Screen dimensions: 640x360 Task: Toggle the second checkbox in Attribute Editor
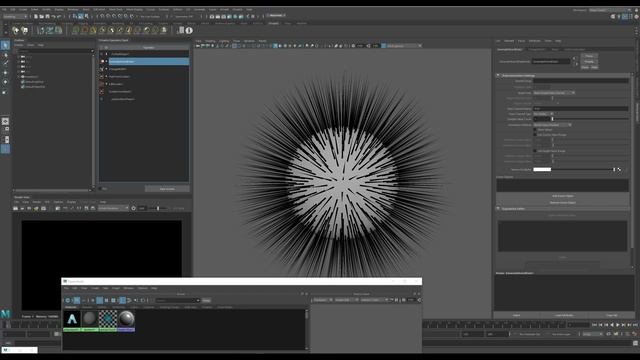pyautogui.click(x=535, y=135)
